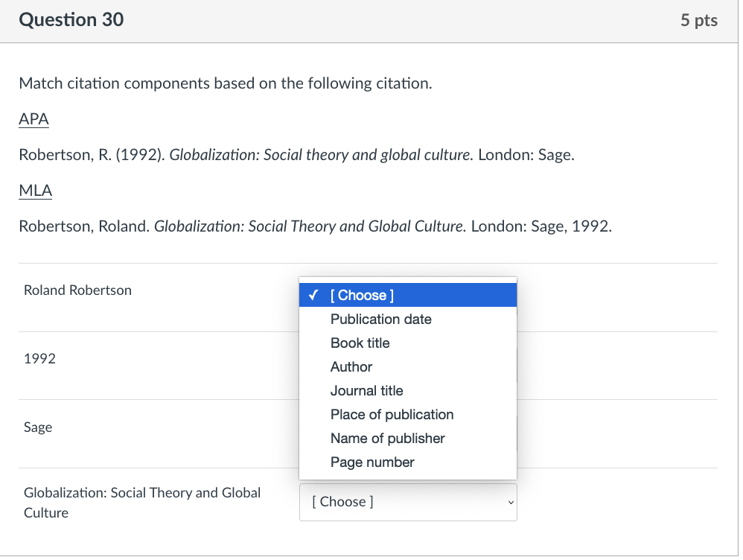Select 'Place of publication' in the list
Viewport: 743px width, 560px height.
(x=392, y=415)
